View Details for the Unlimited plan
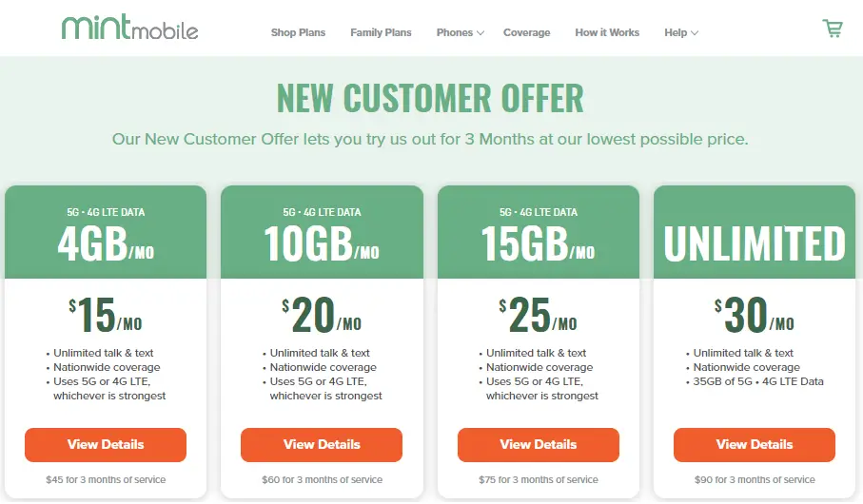 pyautogui.click(x=755, y=444)
